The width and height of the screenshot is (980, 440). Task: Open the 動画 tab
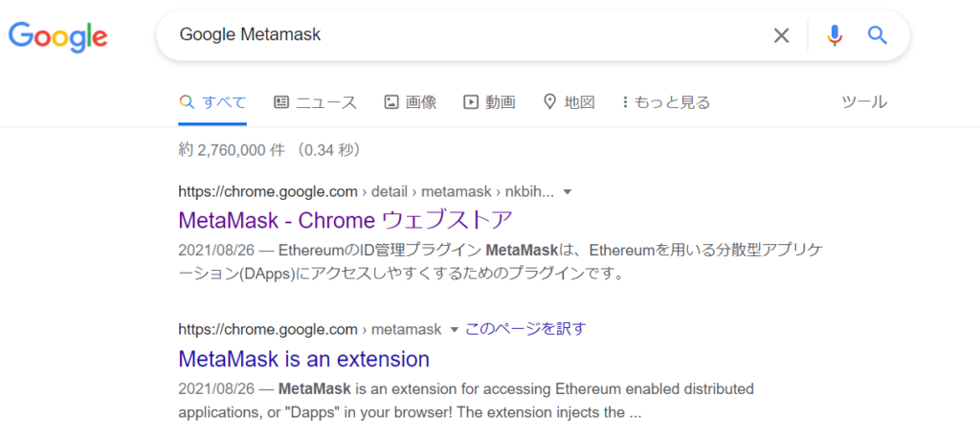point(489,102)
